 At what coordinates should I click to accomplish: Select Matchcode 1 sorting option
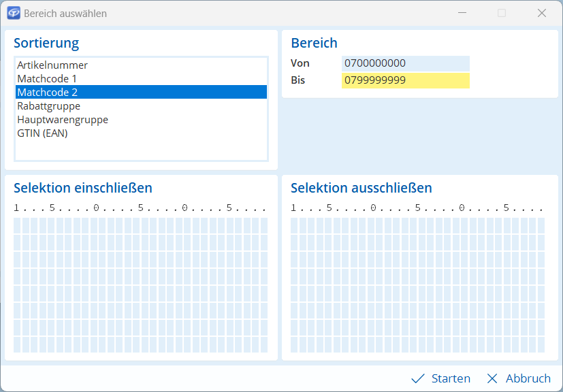(47, 79)
